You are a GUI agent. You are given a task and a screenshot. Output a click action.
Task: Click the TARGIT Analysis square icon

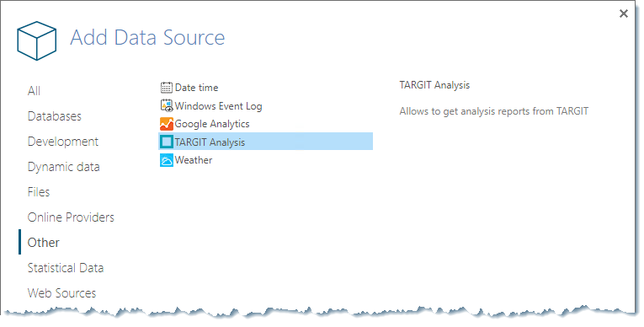167,142
